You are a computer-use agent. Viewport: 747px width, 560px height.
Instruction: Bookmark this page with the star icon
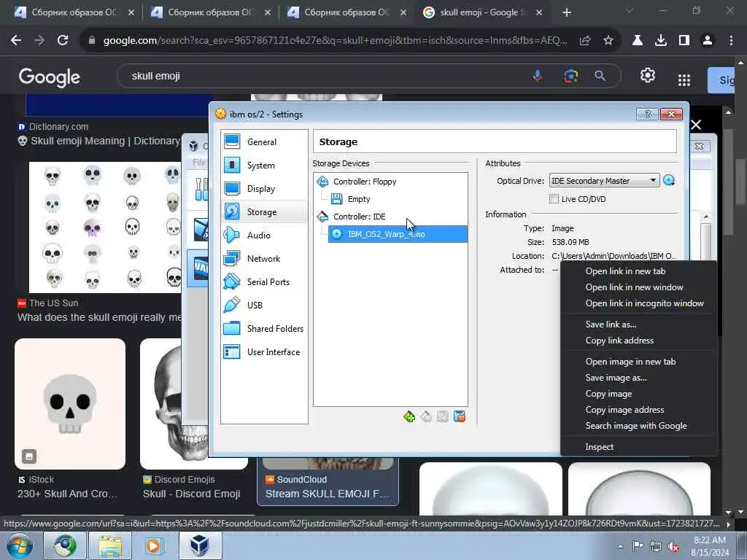[608, 41]
